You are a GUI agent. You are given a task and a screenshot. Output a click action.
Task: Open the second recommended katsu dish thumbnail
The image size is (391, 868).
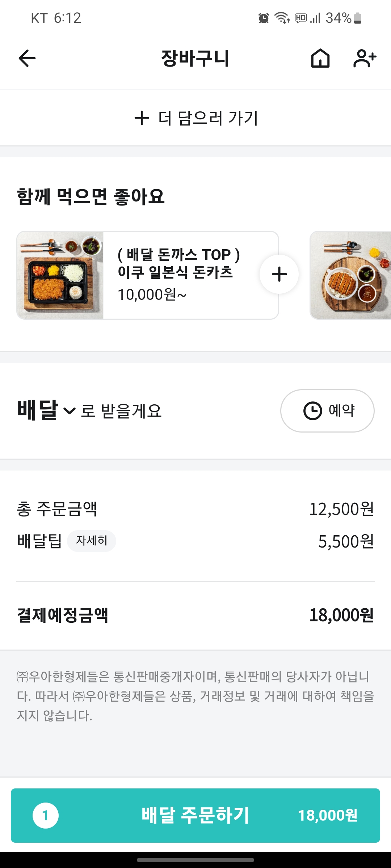pos(350,275)
